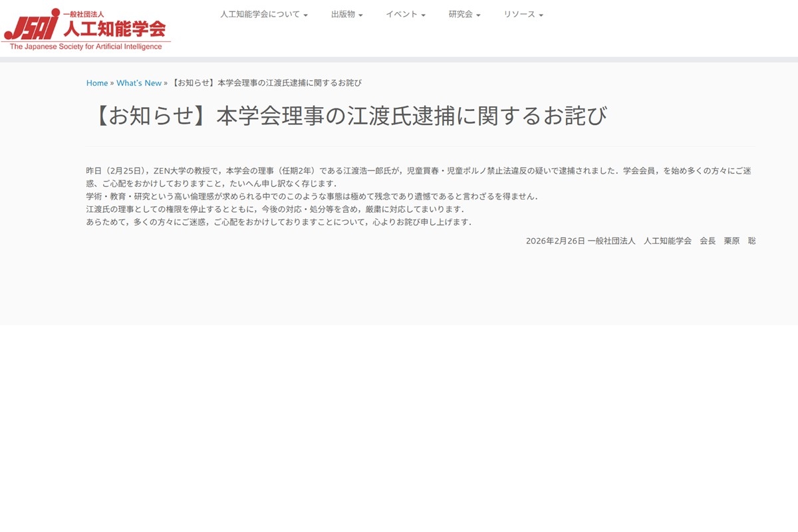Click the English society name under the logo
The width and height of the screenshot is (798, 532).
click(86, 47)
